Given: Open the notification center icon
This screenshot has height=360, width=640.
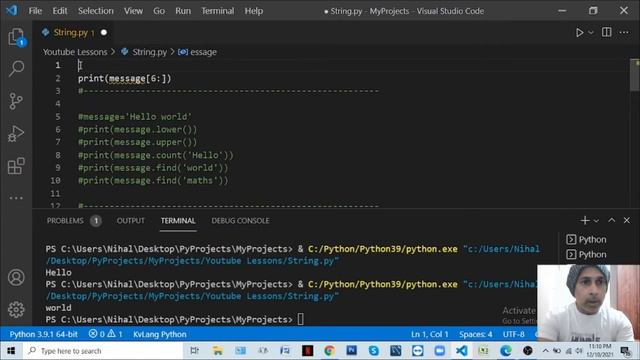Looking at the screenshot, I should (625, 351).
